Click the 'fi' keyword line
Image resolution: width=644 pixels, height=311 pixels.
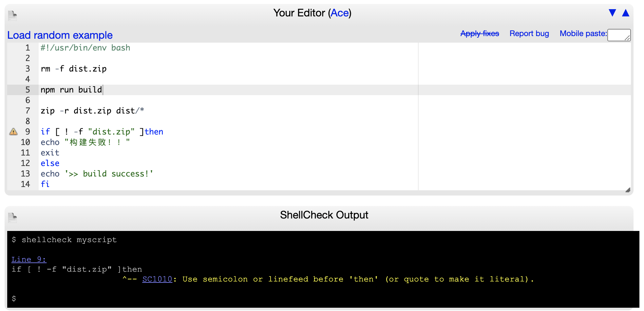click(45, 184)
